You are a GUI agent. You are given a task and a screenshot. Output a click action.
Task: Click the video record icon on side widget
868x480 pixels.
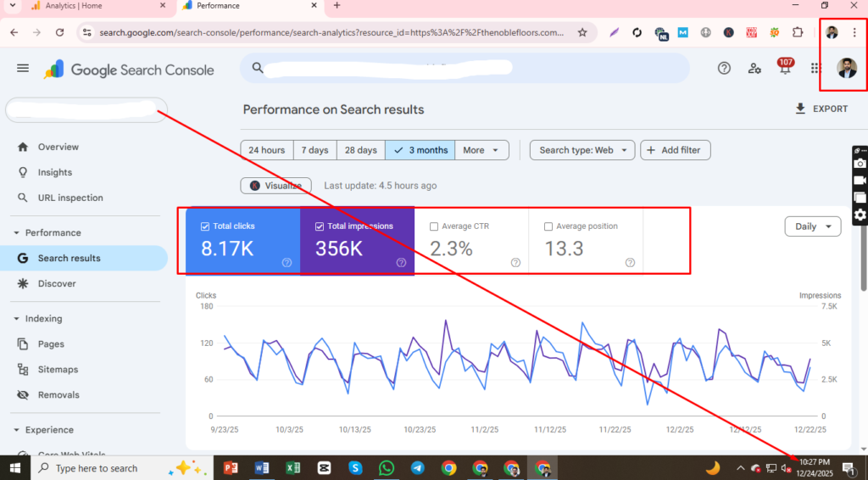[860, 181]
